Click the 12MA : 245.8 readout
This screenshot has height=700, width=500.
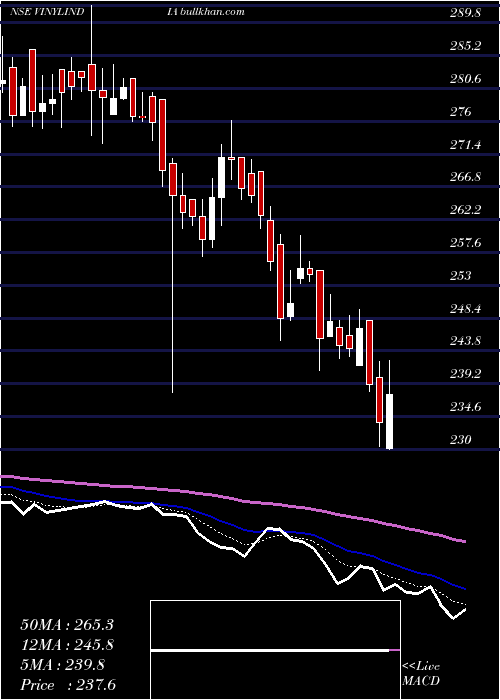(x=67, y=645)
